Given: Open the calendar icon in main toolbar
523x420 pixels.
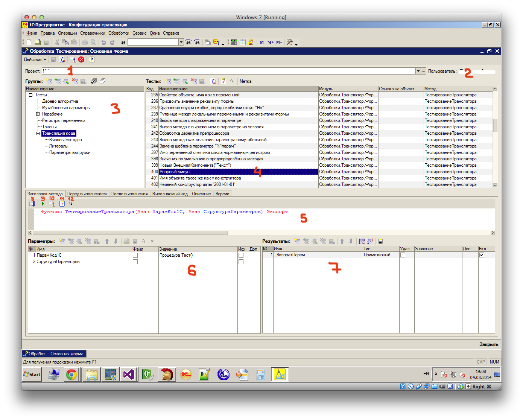Looking at the screenshot, I should coord(243,42).
